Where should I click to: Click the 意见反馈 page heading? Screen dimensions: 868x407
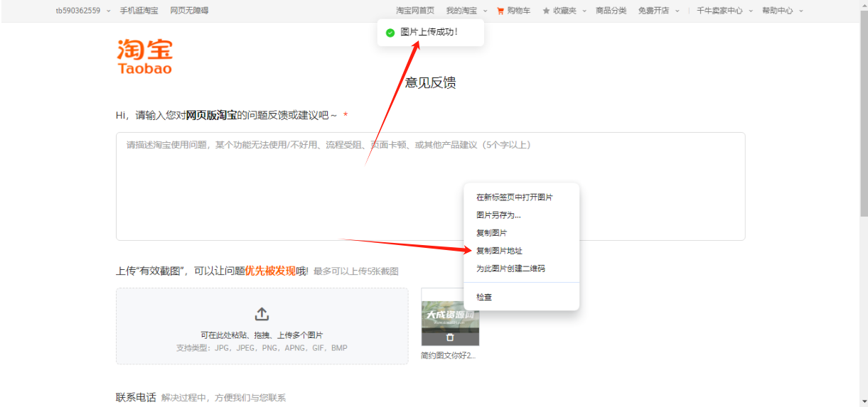click(430, 82)
